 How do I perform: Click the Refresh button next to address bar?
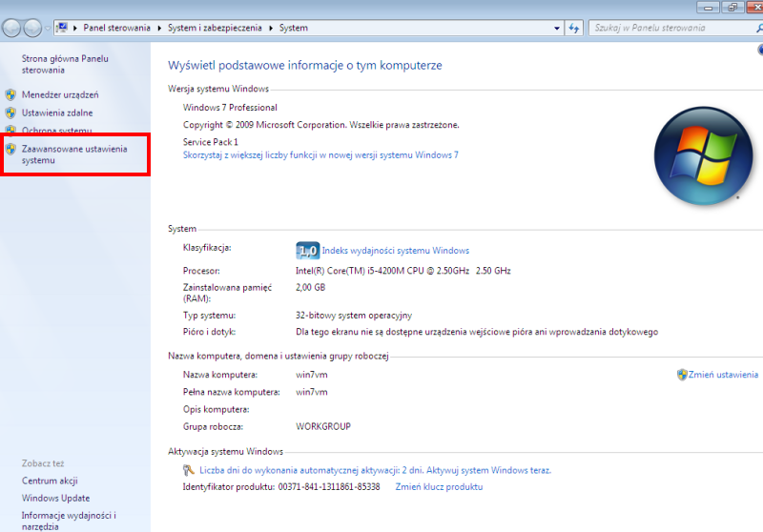point(574,29)
